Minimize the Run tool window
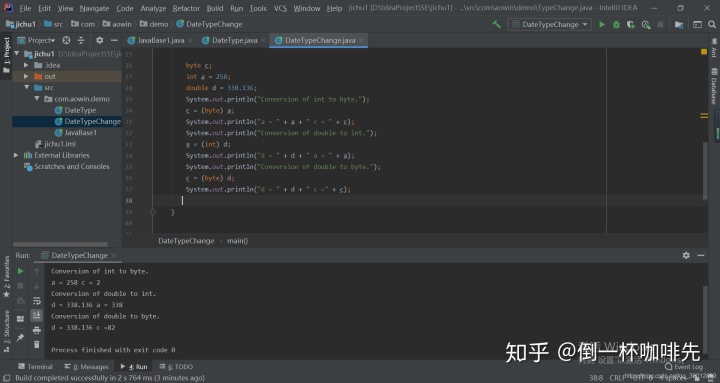Image resolution: width=720 pixels, height=383 pixels. [x=701, y=255]
